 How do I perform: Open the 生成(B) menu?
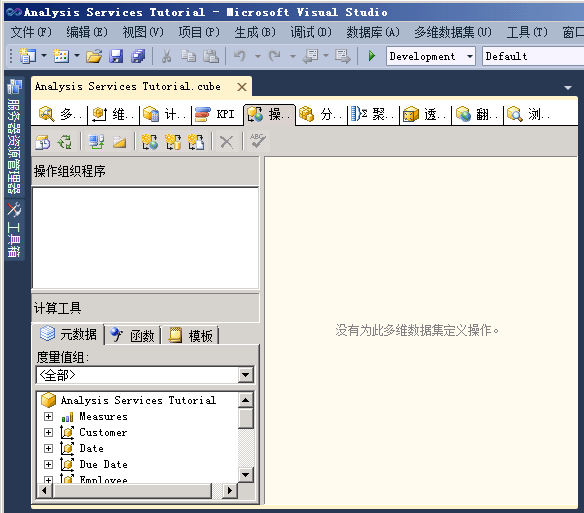point(255,32)
